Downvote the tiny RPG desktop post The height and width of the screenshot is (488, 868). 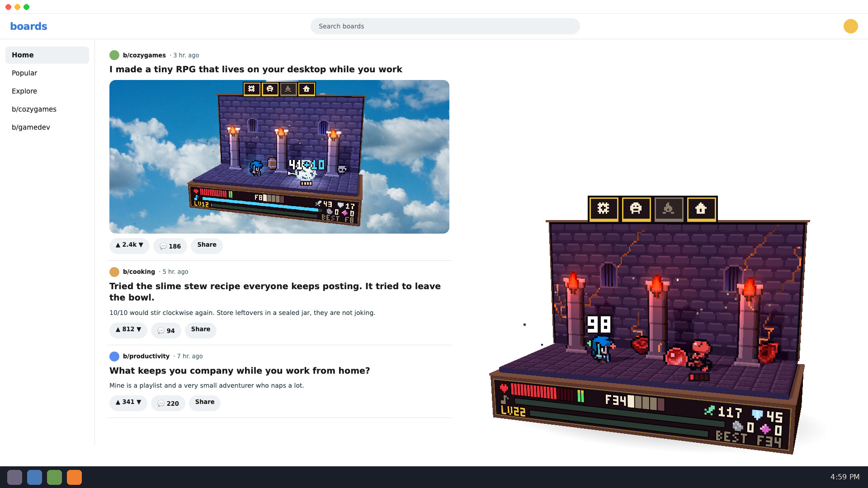(x=141, y=245)
